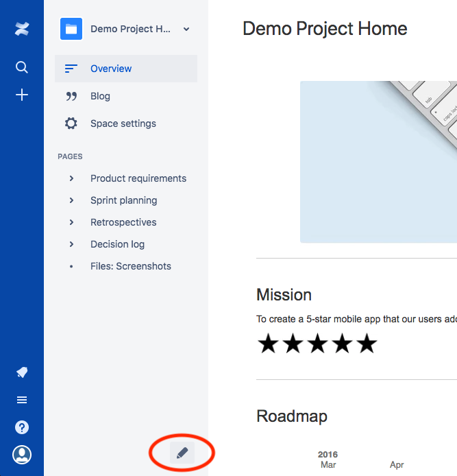The height and width of the screenshot is (476, 457).
Task: Open the Confluence logo home icon
Action: point(22,29)
